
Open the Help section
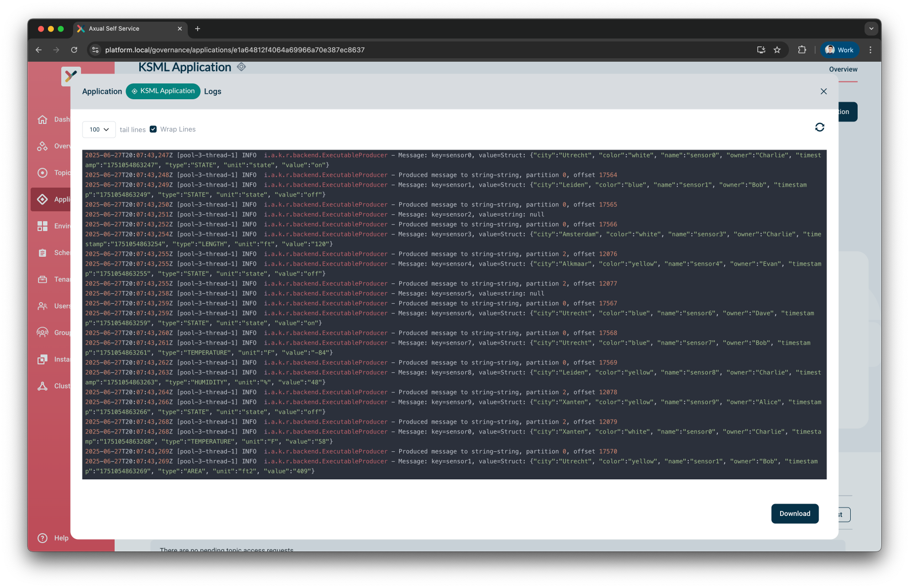43,538
